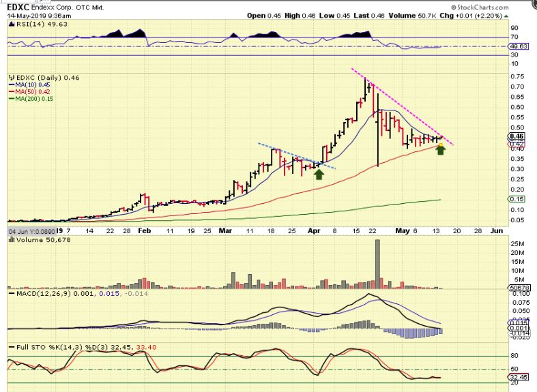Click the EDXC ticker symbol header

[18, 7]
